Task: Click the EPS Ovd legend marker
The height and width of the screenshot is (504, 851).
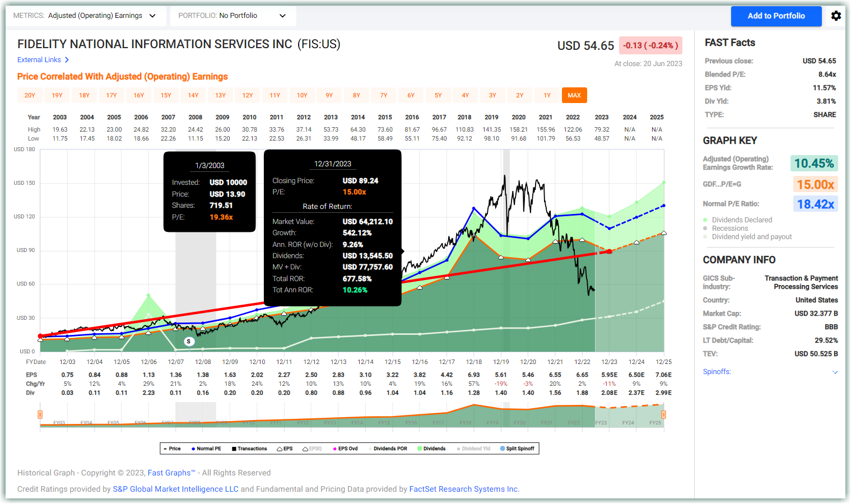Action: (x=334, y=449)
